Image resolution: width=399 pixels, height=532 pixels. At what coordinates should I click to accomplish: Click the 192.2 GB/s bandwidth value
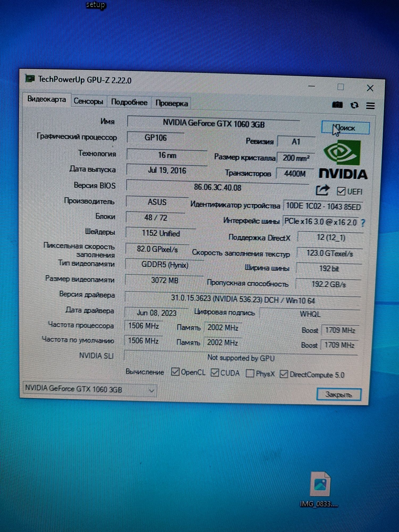[329, 285]
